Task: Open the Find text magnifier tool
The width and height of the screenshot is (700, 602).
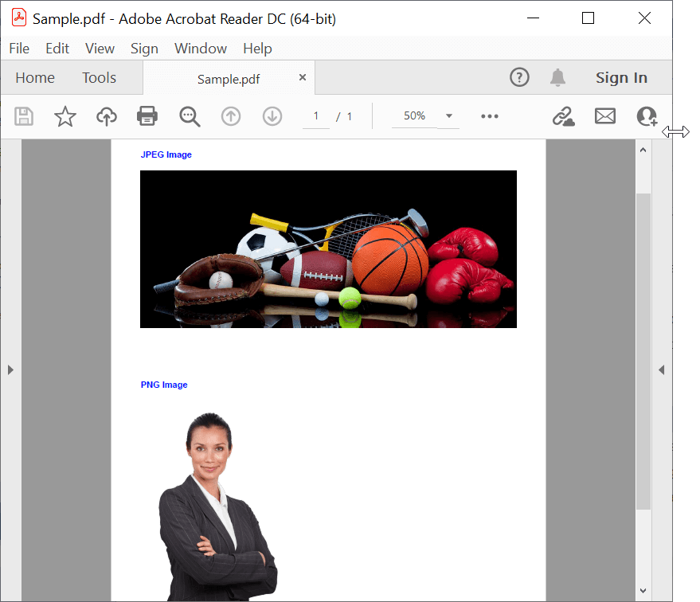Action: click(190, 116)
